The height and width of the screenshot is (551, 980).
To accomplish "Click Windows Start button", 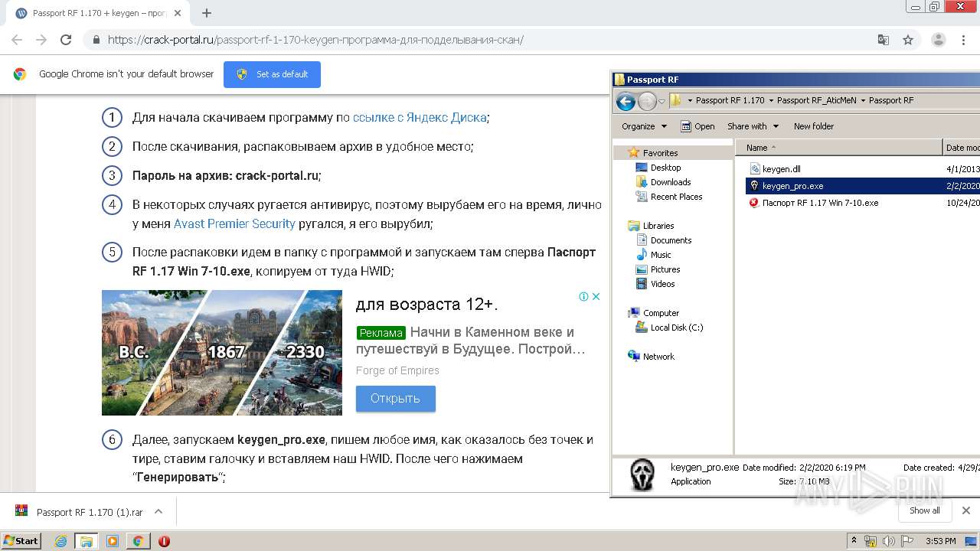I will pyautogui.click(x=21, y=540).
